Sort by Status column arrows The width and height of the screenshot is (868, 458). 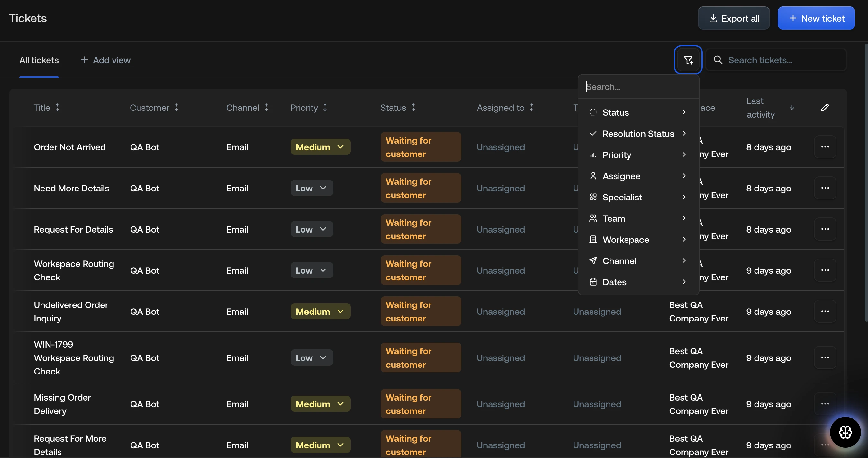(413, 107)
